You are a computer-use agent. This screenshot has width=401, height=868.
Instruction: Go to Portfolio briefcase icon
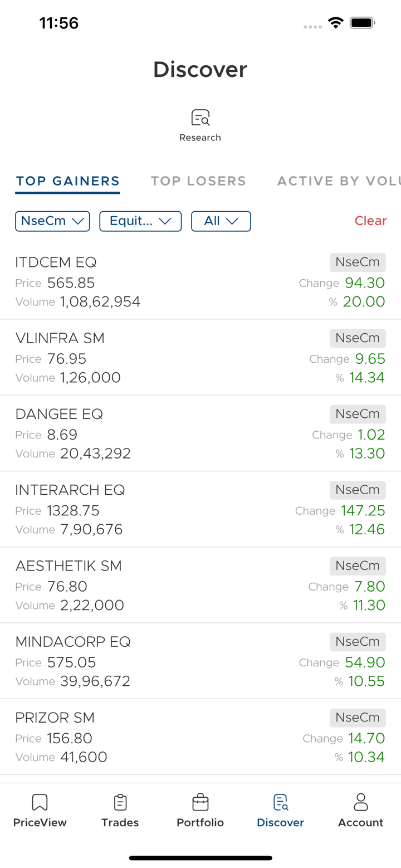point(200,802)
